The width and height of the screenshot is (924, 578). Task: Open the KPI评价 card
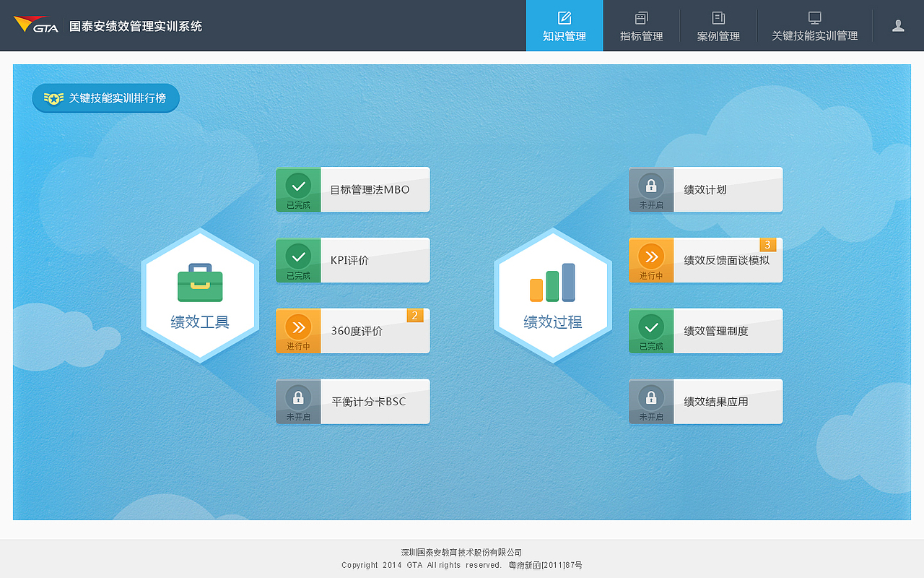tap(353, 261)
